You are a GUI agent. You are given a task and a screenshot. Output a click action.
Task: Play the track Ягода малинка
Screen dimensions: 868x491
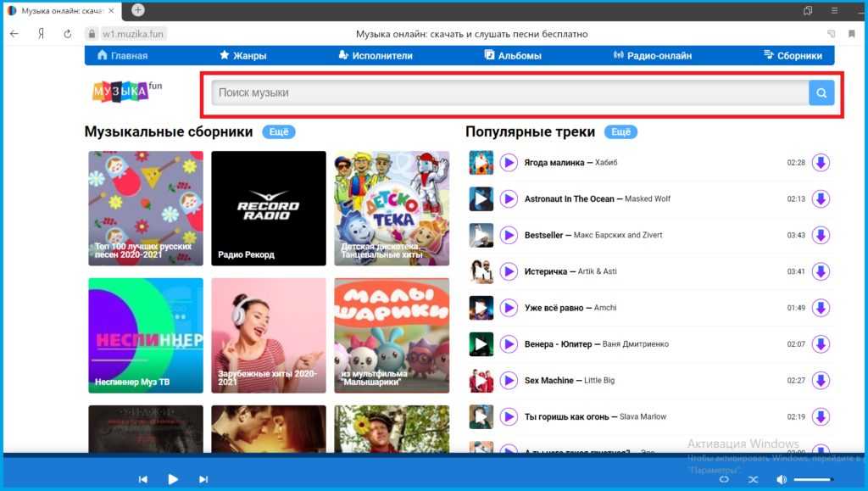pos(509,162)
